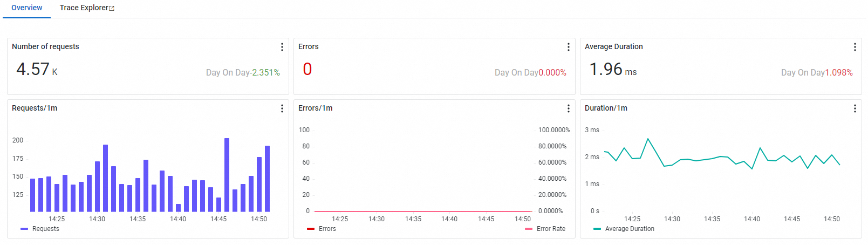Viewport: 868px width, 245px height.
Task: Open options menu for Errors/1m chart
Action: (x=568, y=108)
